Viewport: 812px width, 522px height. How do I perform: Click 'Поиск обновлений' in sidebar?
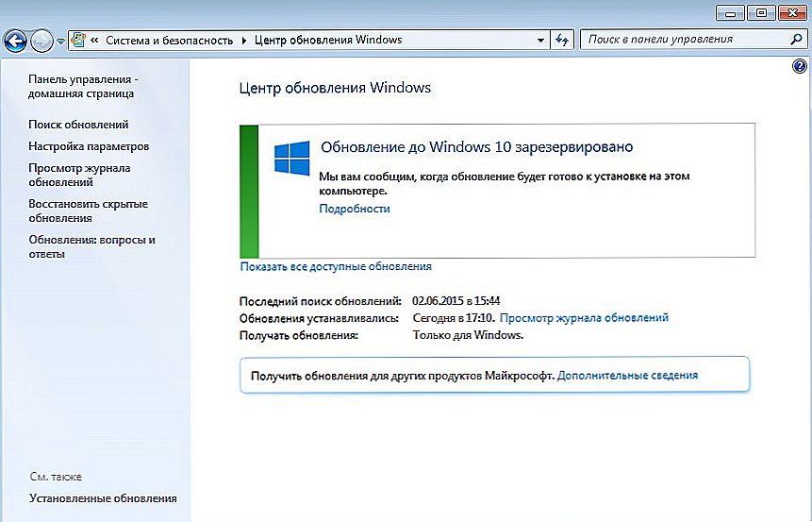78,125
